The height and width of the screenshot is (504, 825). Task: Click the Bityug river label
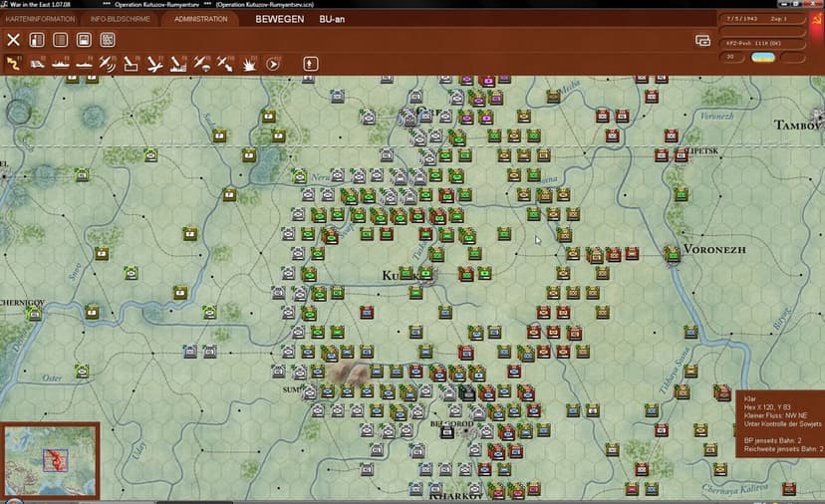(x=781, y=318)
